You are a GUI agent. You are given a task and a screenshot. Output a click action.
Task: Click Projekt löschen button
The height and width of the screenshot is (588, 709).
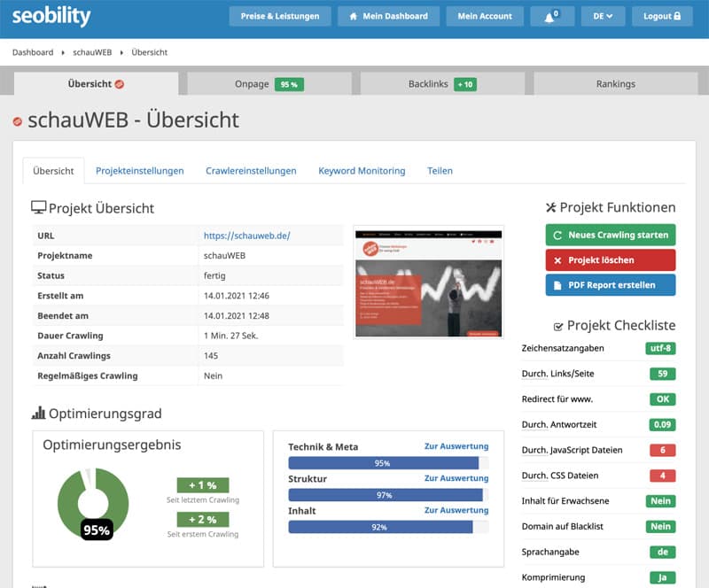pos(611,260)
